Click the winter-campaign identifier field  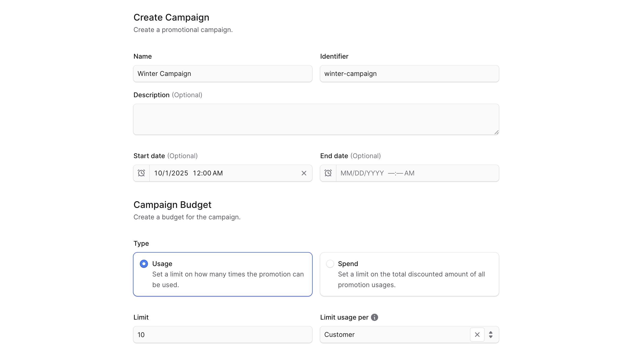409,74
